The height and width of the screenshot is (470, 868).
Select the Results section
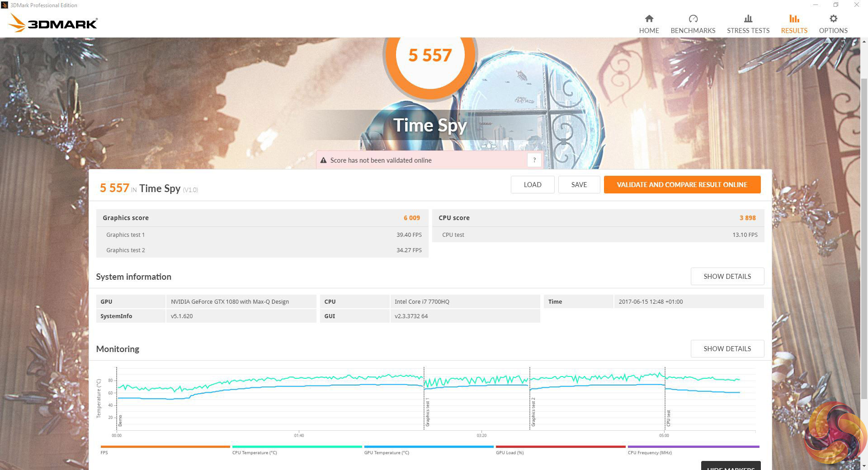click(794, 24)
